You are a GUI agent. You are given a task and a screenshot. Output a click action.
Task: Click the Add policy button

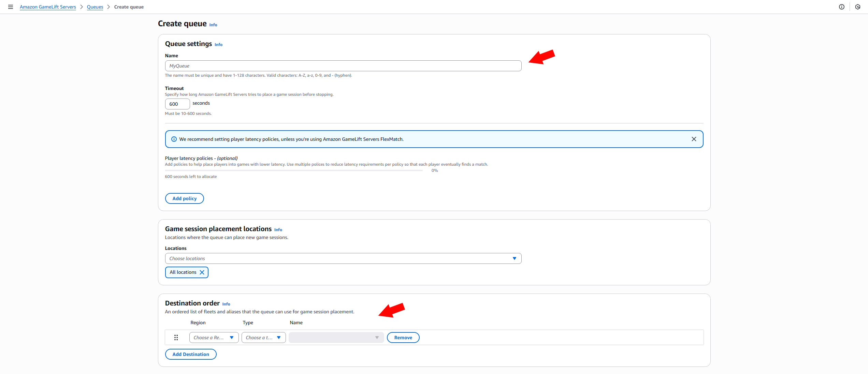tap(184, 198)
